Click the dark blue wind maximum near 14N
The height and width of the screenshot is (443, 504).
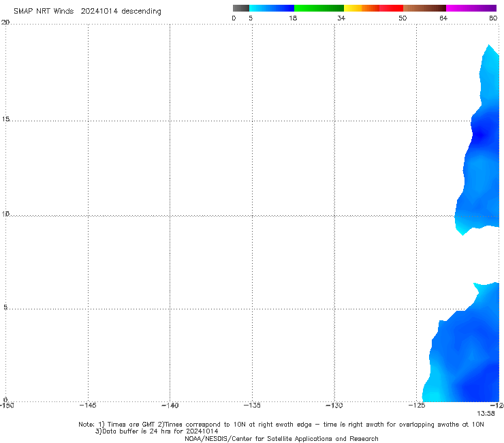(481, 134)
